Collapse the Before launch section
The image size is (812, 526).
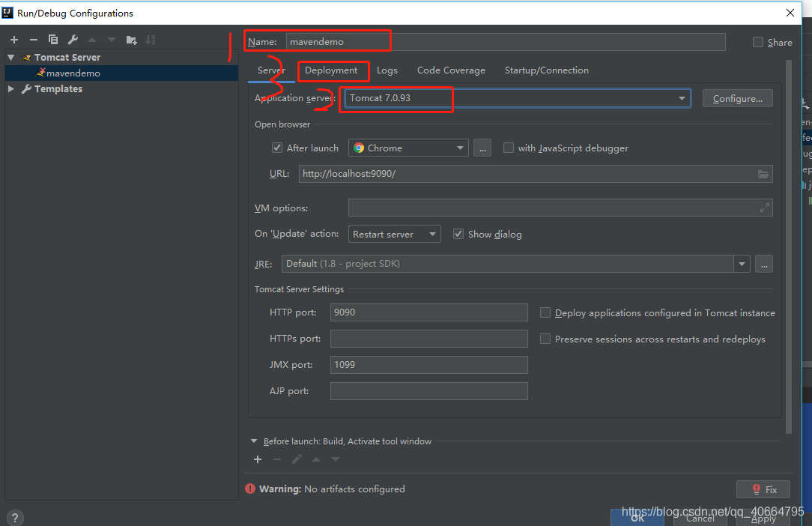[x=254, y=441]
